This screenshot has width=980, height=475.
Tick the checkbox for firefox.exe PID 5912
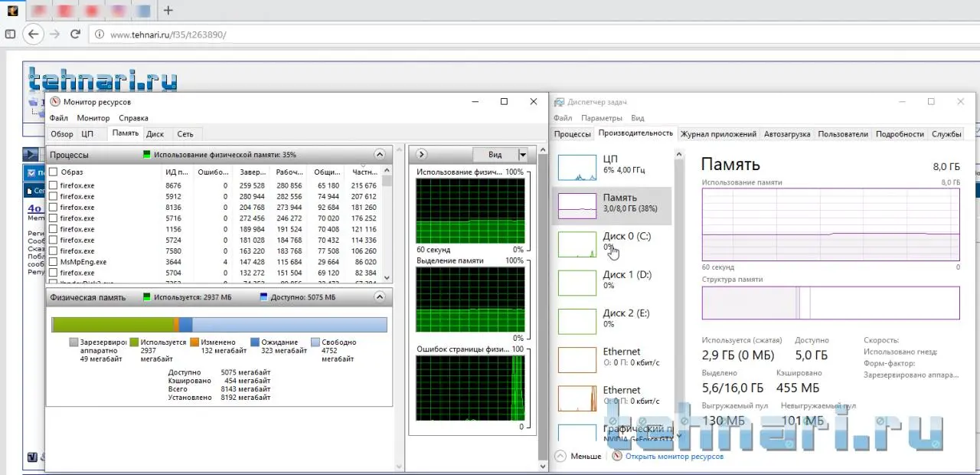pos(53,196)
